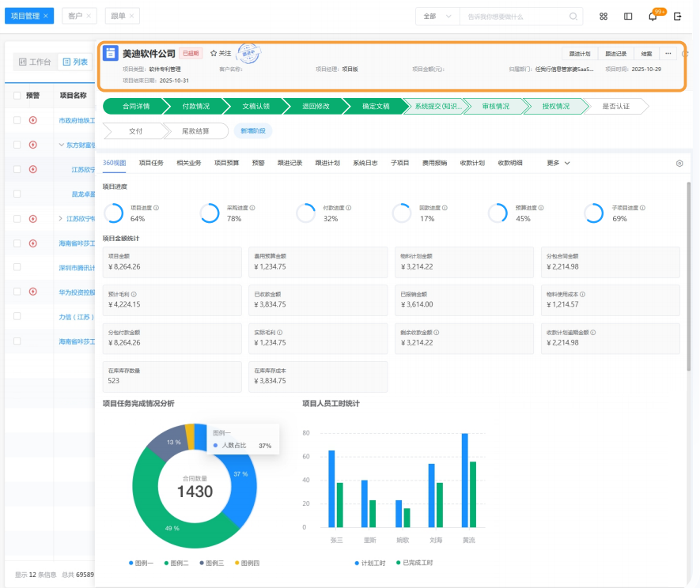Image resolution: width=700 pixels, height=588 pixels.
Task: Switch to 工作台 view
Action: (35, 62)
